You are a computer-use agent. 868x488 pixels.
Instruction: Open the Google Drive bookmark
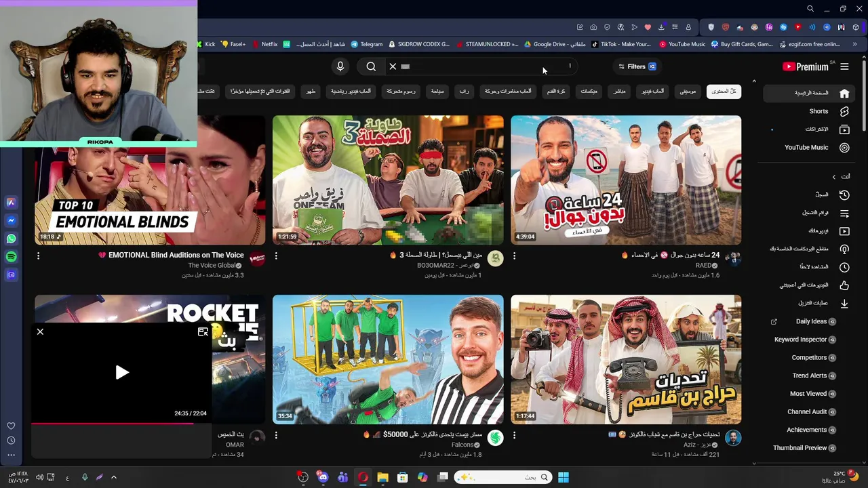pos(555,44)
